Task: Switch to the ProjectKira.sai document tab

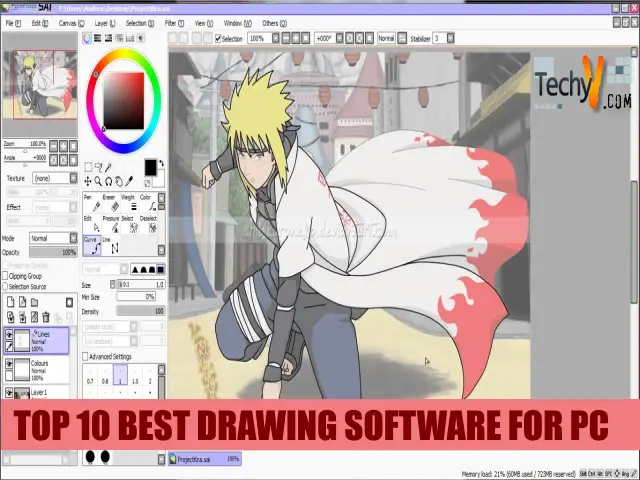Action: coord(204,459)
